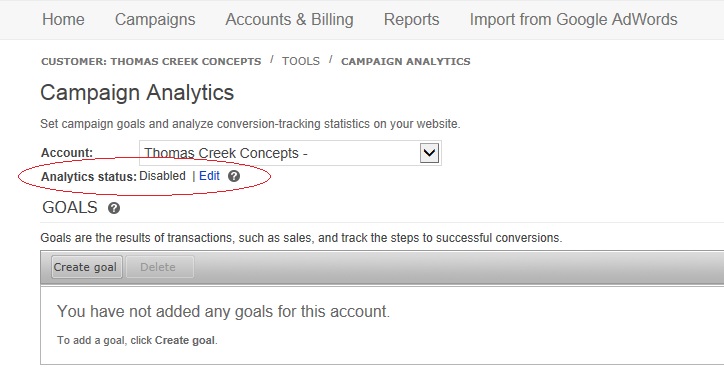Open the Customer: Thomas Creek Concepts breadcrumb
Viewport: 724px width, 381px height.
click(x=151, y=61)
